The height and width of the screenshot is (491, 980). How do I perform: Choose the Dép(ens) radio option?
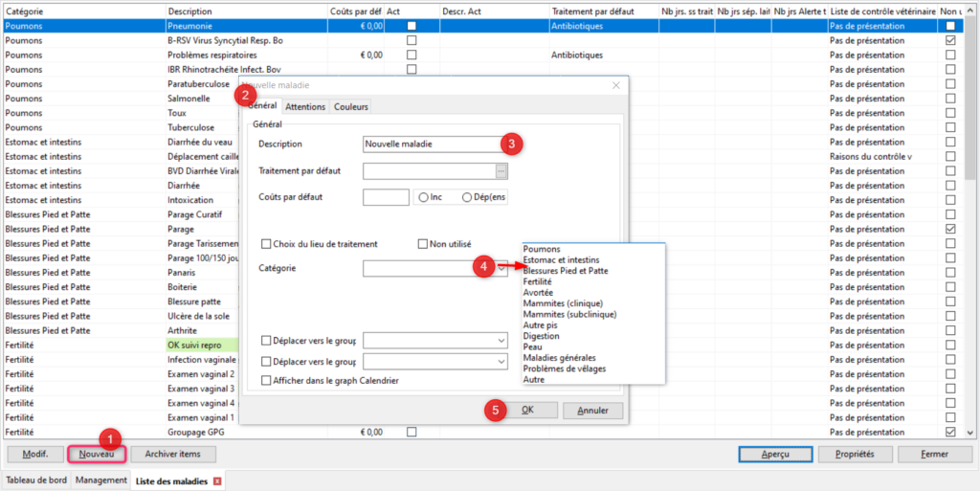pos(467,197)
